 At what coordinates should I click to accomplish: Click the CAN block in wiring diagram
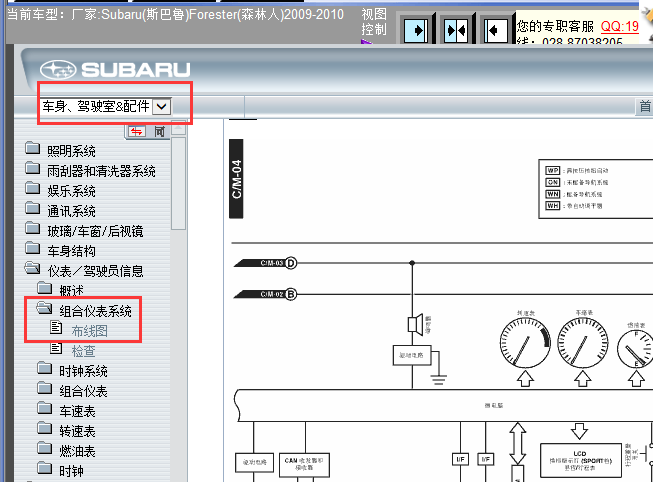click(x=304, y=465)
